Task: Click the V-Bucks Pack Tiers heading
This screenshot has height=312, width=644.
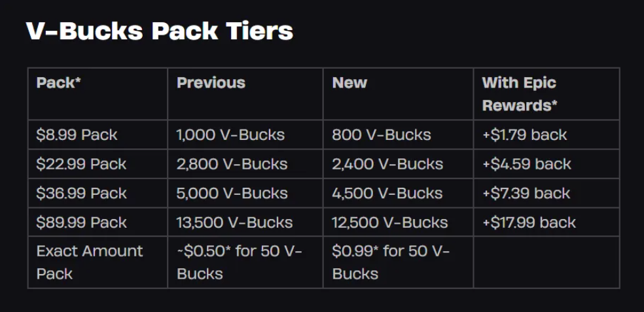Action: 160,31
